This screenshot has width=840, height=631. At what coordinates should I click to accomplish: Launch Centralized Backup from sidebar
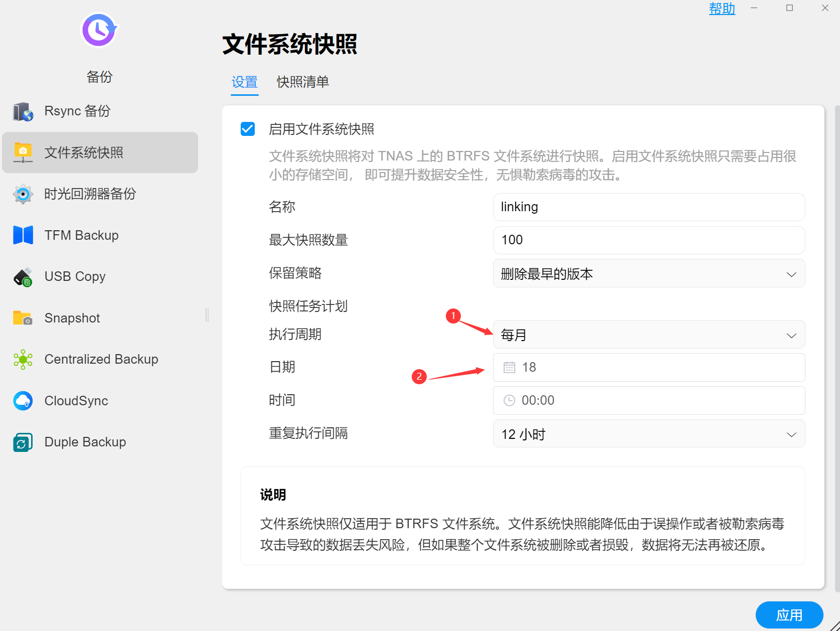(x=23, y=360)
